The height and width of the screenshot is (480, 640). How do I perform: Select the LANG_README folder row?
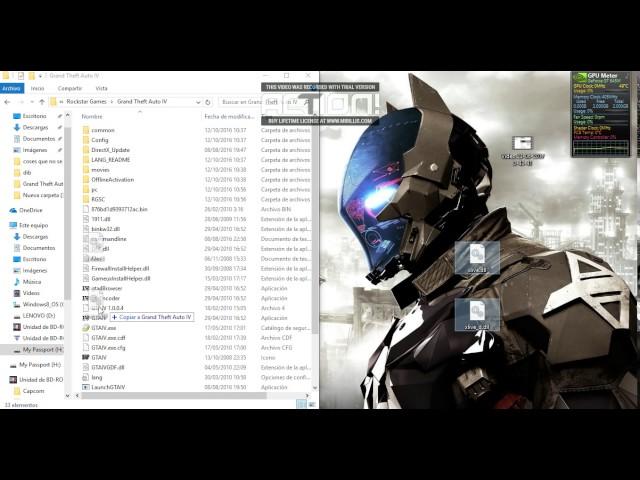point(110,160)
